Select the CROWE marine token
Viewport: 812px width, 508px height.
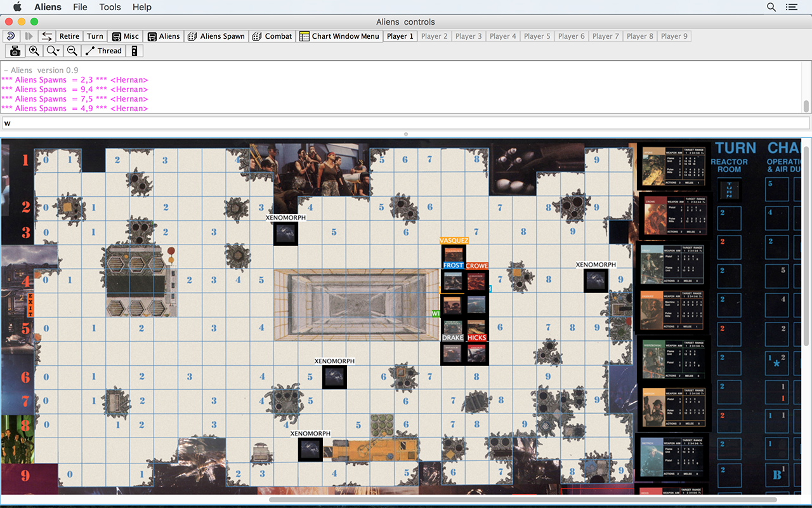point(476,281)
